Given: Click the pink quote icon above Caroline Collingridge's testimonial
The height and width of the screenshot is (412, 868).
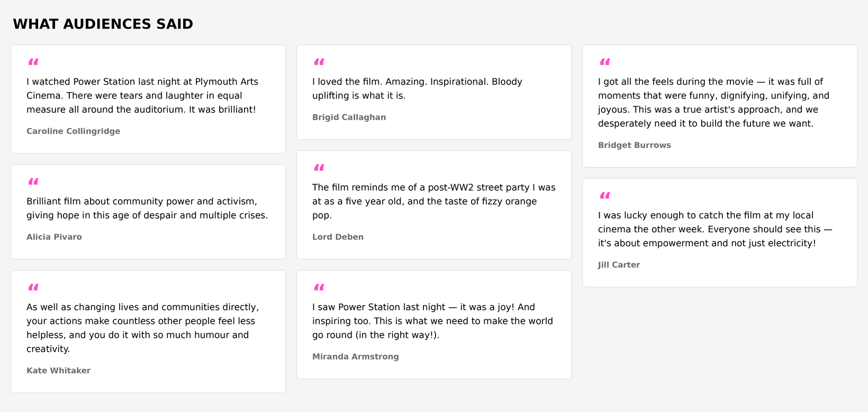Looking at the screenshot, I should (33, 62).
